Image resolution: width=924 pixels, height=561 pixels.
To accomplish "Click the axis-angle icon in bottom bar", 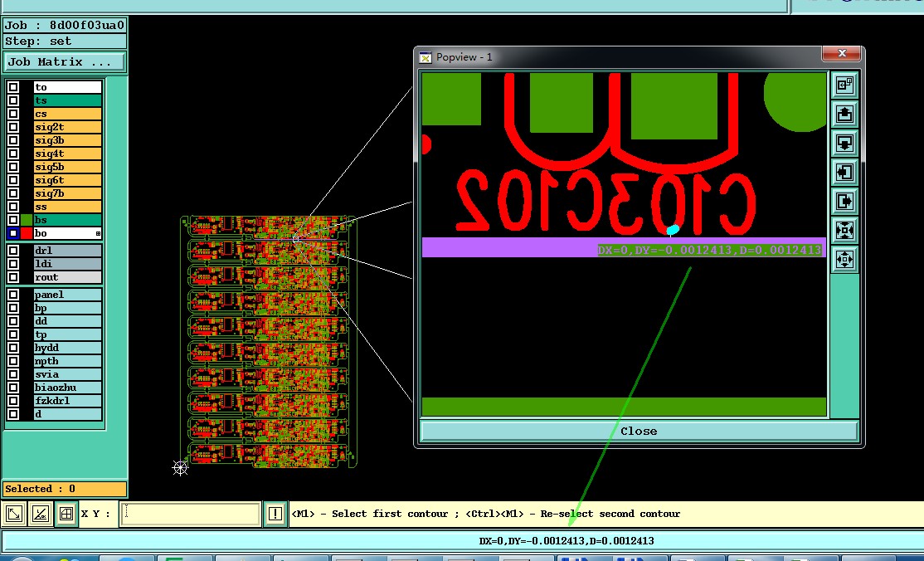I will click(x=41, y=514).
